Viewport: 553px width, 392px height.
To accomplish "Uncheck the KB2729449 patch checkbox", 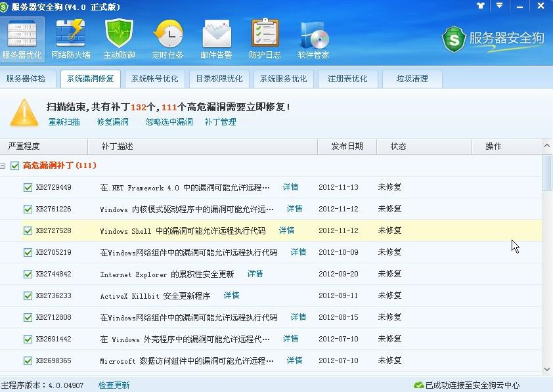I will coord(26,187).
